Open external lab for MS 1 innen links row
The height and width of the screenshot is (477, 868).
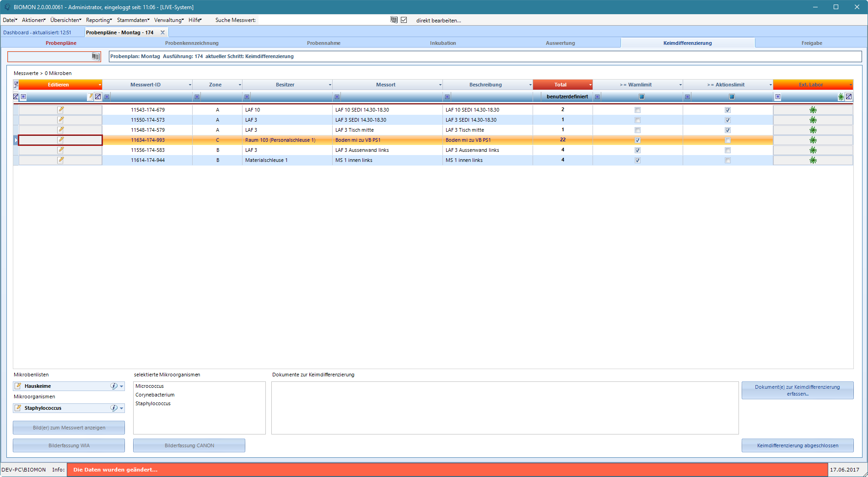813,160
